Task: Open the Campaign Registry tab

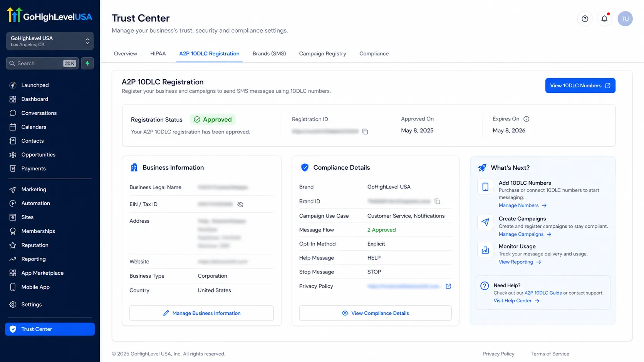Action: pos(322,53)
